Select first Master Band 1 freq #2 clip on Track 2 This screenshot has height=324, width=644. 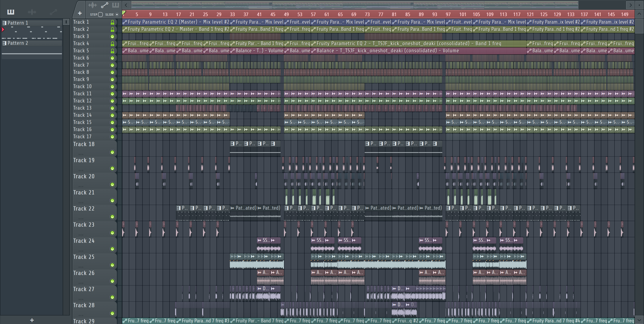point(176,29)
